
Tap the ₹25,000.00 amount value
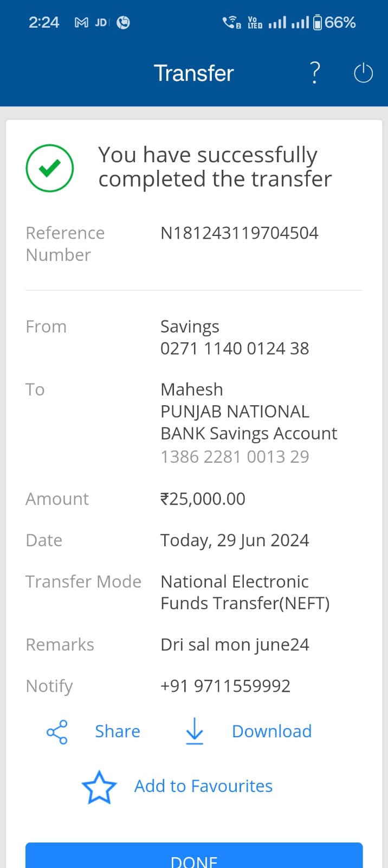pyautogui.click(x=203, y=499)
